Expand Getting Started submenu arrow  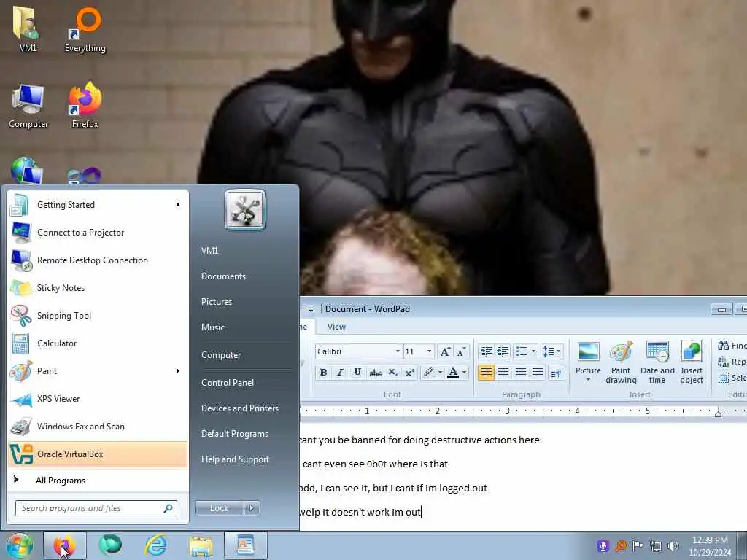click(x=178, y=205)
